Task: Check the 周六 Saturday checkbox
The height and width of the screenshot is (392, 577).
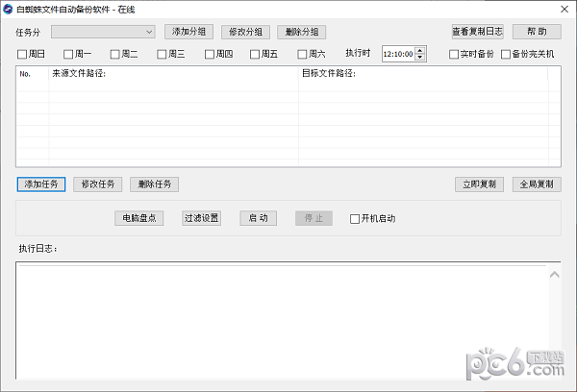Action: pyautogui.click(x=302, y=55)
